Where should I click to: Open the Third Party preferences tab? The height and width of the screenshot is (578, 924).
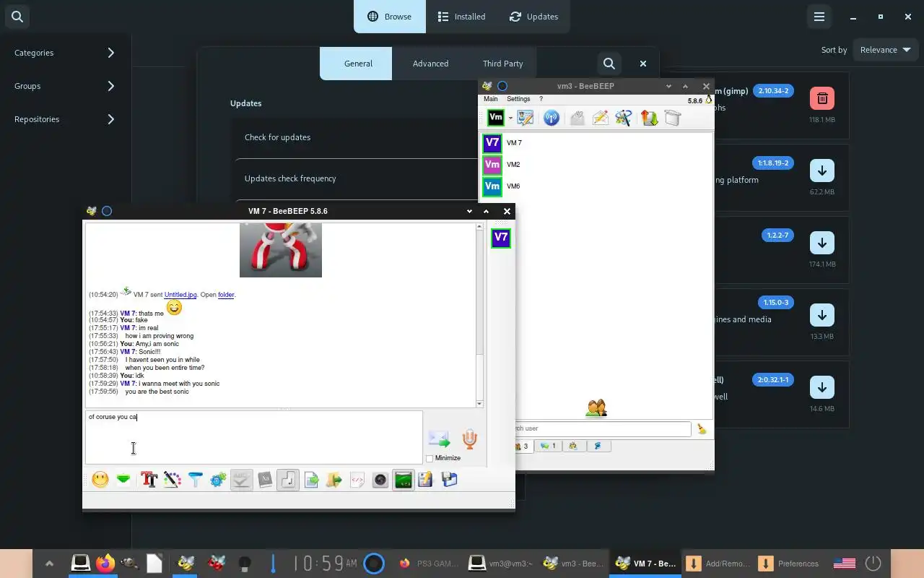[503, 64]
